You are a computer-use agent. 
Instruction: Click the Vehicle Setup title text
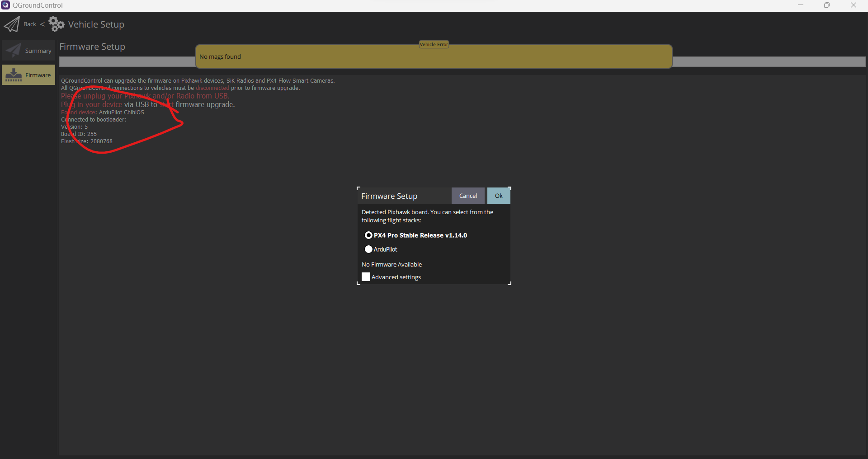click(96, 24)
